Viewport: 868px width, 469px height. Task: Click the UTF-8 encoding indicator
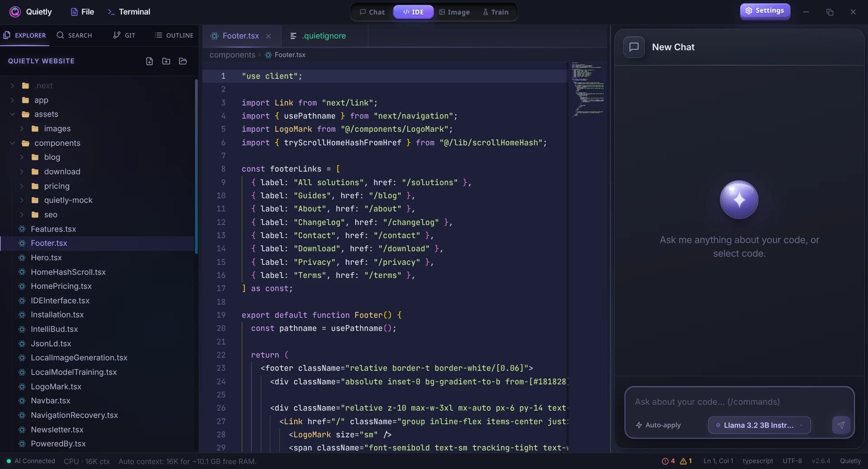(792, 461)
